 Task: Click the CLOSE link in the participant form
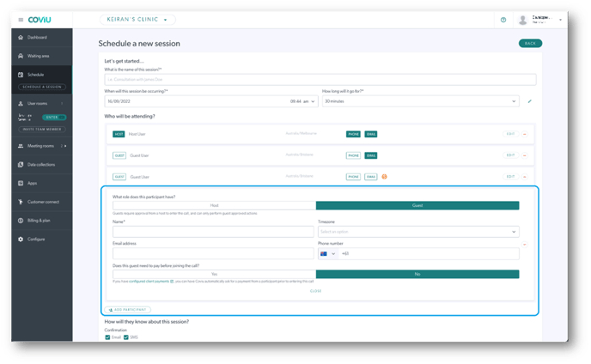(315, 291)
